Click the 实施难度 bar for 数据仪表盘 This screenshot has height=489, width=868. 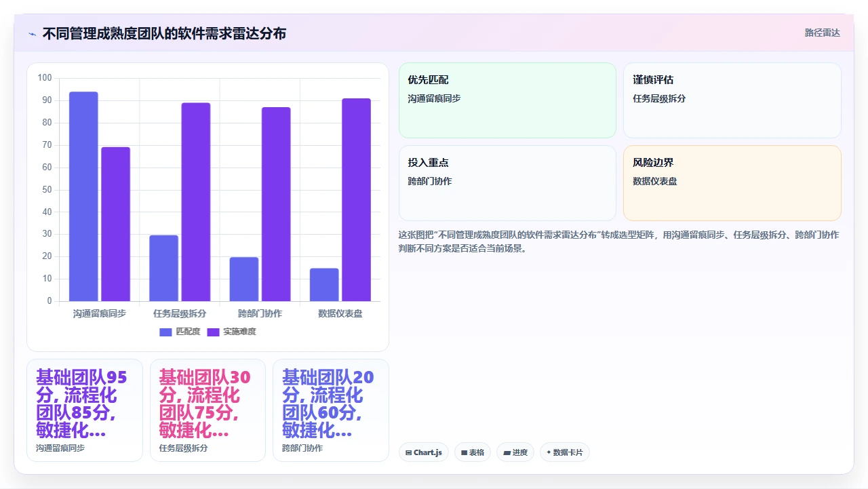[x=356, y=200]
